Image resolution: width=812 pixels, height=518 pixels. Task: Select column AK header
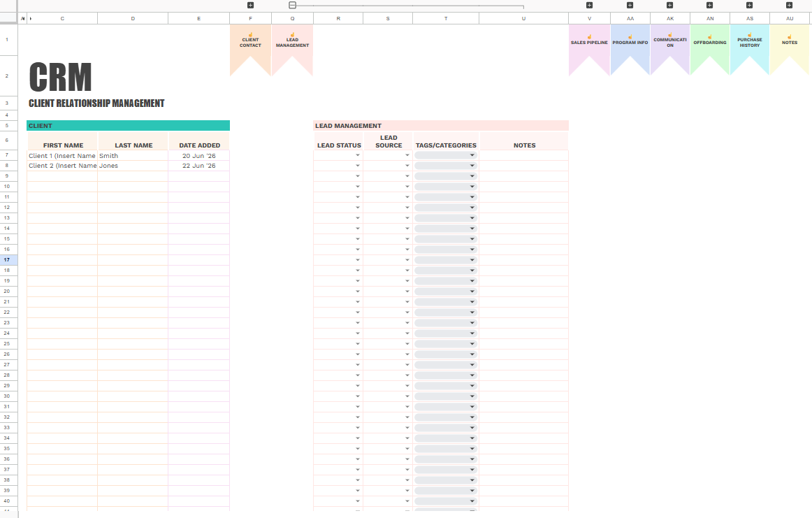[x=670, y=19]
